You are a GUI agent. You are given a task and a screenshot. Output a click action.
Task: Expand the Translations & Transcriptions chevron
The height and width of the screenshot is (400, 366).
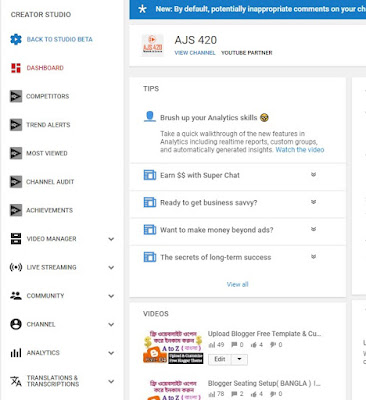click(111, 381)
